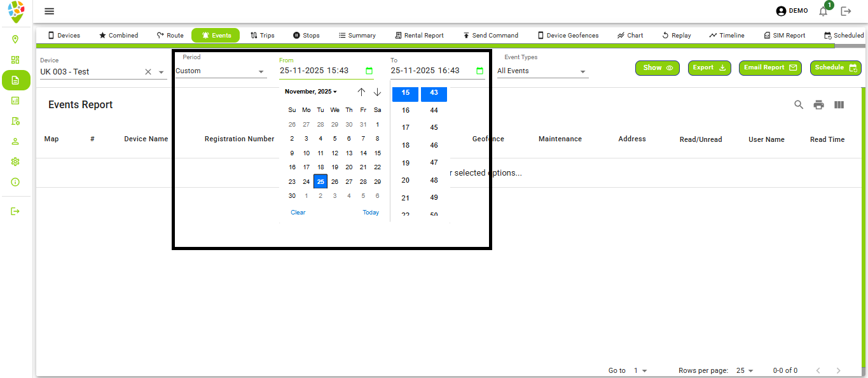Switch to the Summary tab
Screen dimensions: 868x378
pos(357,36)
